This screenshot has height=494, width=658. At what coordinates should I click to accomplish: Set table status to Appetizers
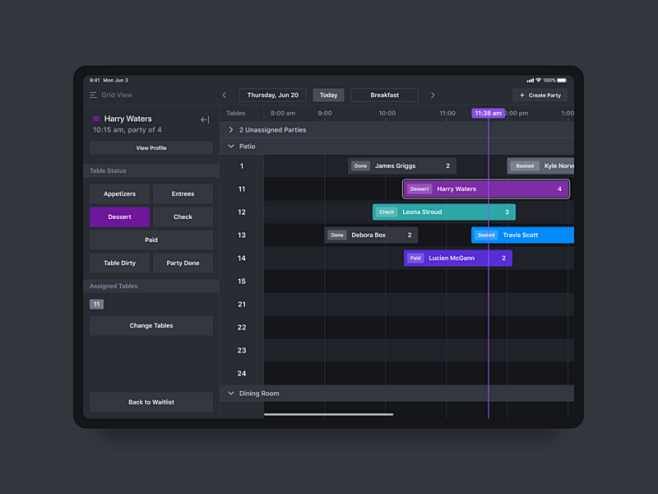(119, 194)
